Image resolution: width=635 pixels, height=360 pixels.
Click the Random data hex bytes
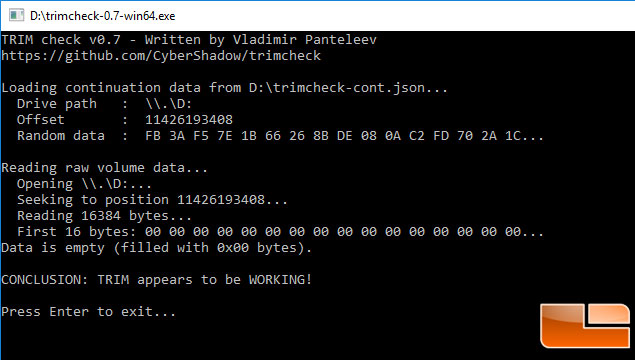coord(344,136)
